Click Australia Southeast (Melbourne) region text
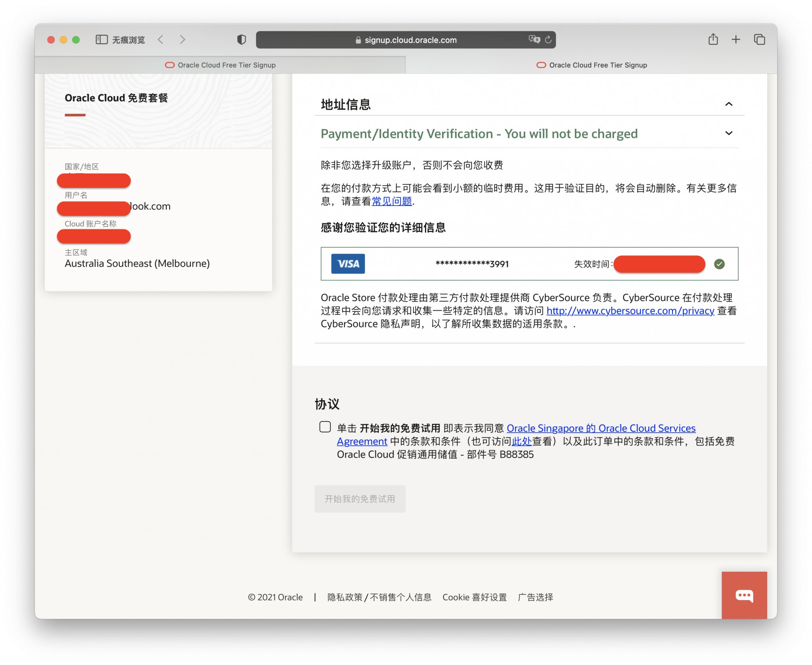 (x=137, y=263)
